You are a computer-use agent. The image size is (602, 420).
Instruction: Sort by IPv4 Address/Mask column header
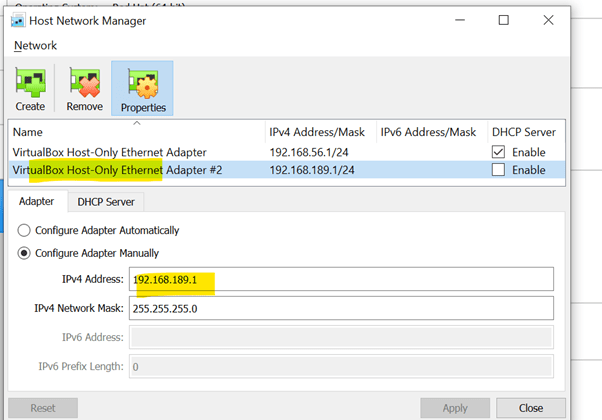coord(317,132)
